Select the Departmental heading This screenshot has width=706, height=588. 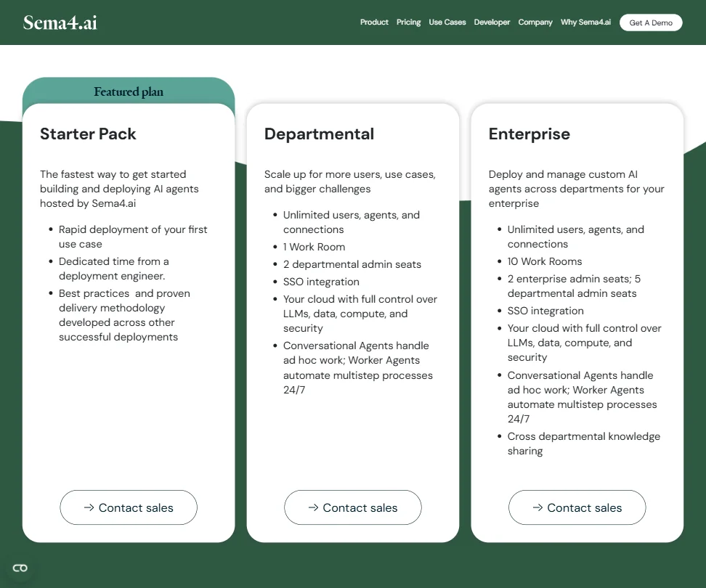tap(319, 134)
